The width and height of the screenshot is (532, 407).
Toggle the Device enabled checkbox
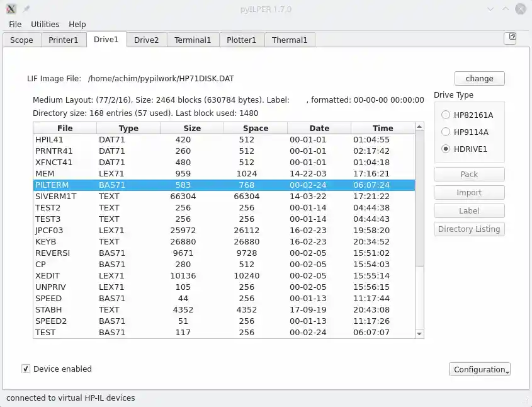click(x=26, y=369)
